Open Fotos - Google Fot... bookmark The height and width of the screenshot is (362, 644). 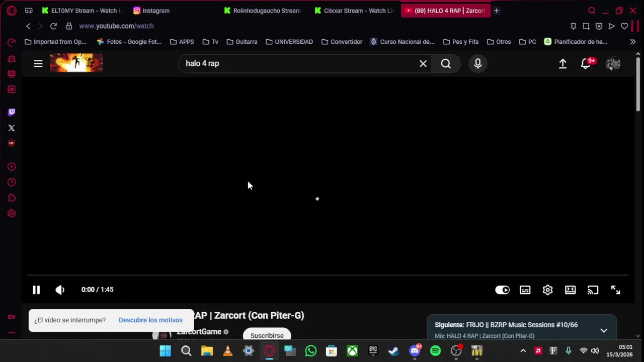129,42
